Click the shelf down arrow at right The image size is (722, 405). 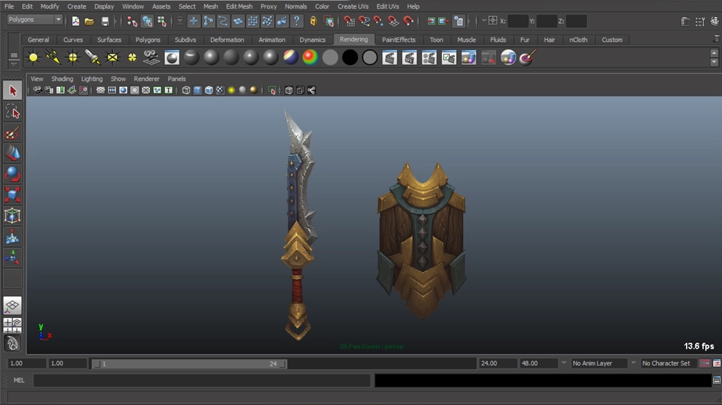(714, 62)
